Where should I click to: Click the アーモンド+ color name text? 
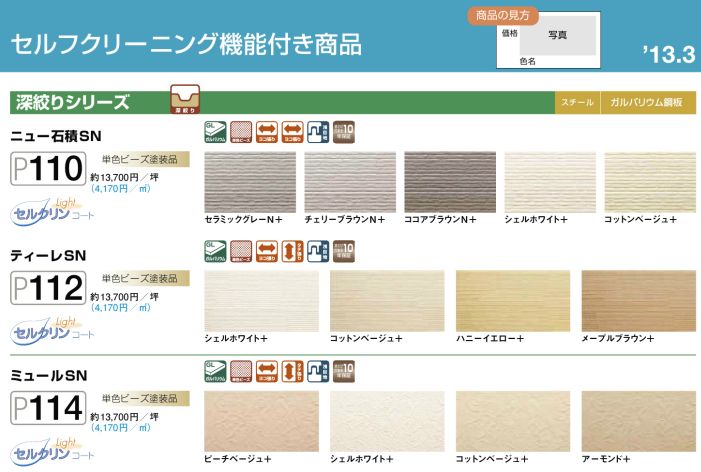[606, 459]
